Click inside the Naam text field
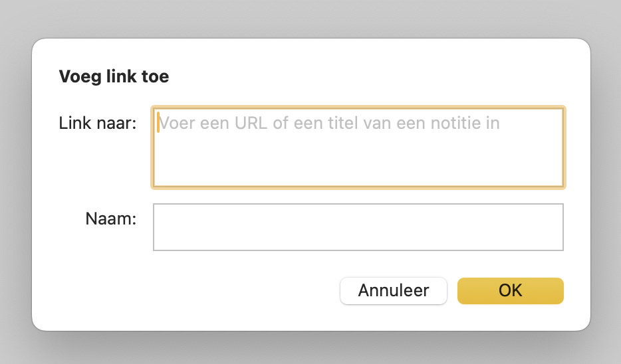Viewport: 621px width, 364px height. [358, 227]
